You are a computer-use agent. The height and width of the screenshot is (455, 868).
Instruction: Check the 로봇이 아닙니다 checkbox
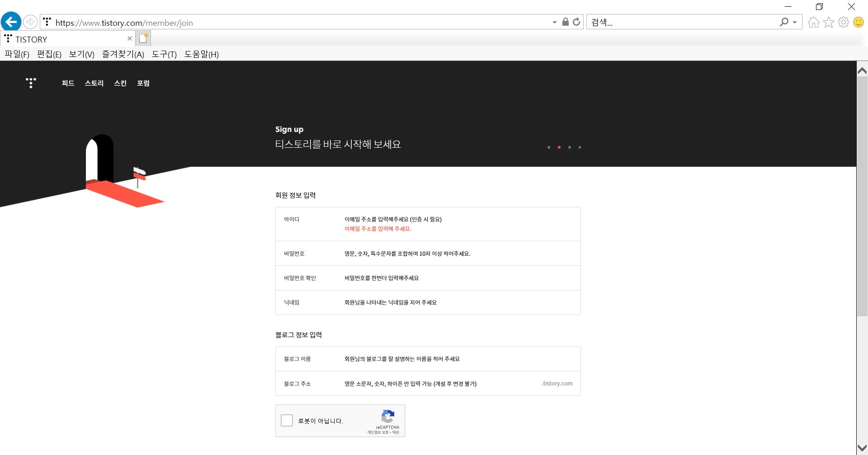click(x=287, y=421)
